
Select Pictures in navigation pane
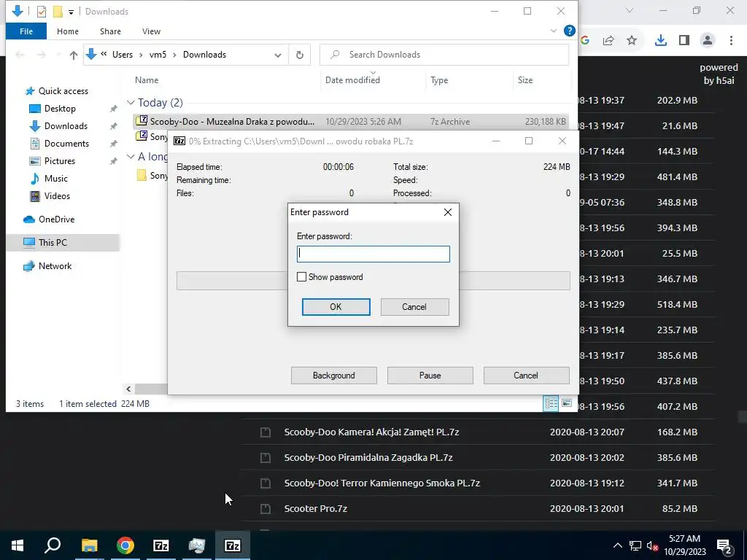tap(60, 161)
